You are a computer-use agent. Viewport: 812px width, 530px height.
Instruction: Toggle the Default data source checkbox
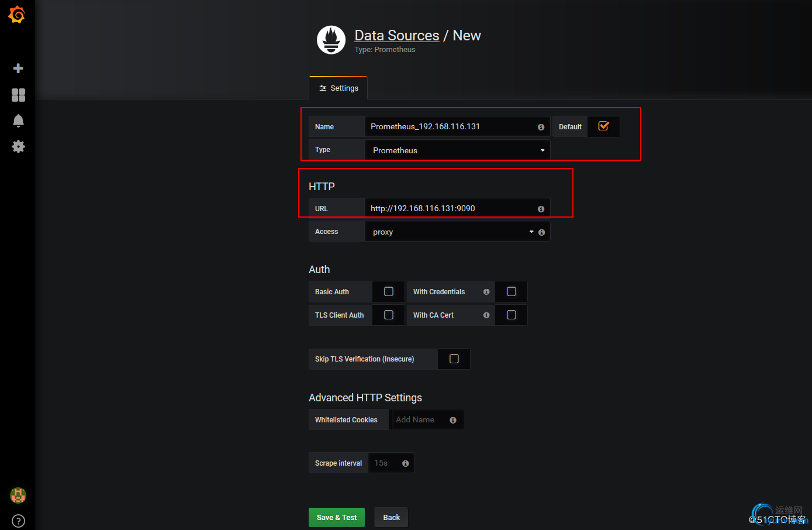click(604, 126)
